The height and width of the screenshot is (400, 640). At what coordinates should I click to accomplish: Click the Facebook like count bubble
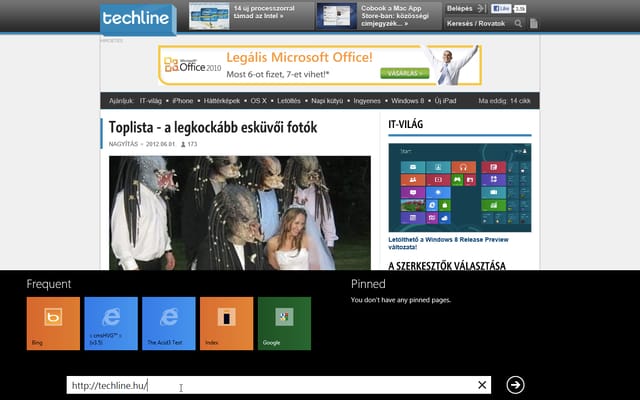(520, 9)
